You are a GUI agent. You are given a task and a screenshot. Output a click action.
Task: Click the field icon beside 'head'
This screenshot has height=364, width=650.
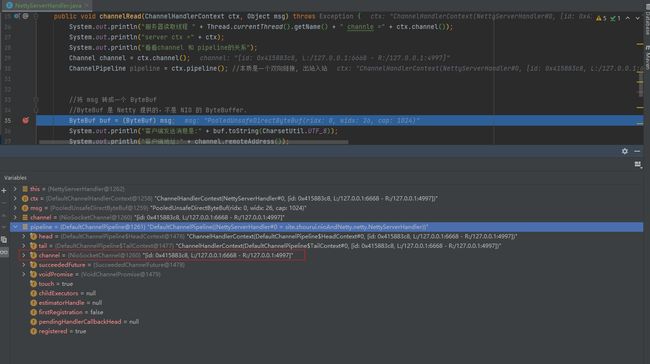(34, 236)
